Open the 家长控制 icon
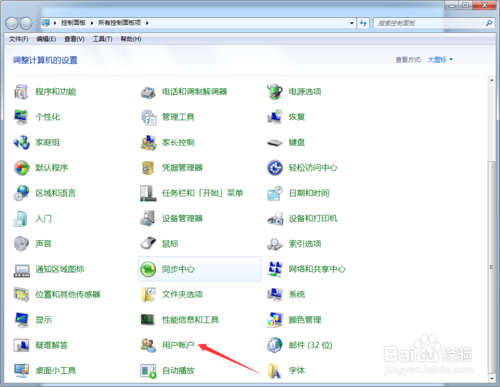This screenshot has width=500, height=387. pyautogui.click(x=148, y=142)
